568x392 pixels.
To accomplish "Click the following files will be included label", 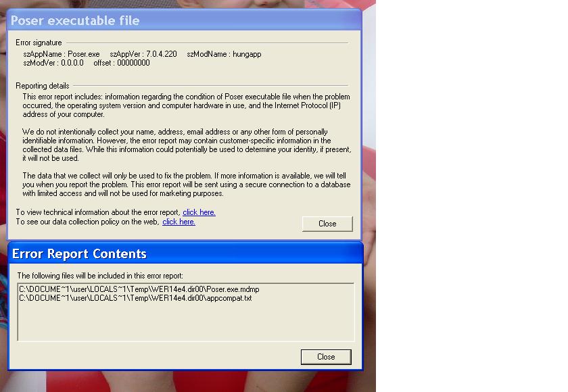I will coord(100,276).
